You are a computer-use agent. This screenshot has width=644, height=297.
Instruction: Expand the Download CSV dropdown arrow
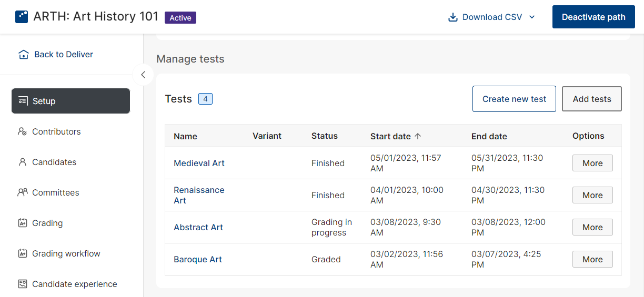coord(531,17)
